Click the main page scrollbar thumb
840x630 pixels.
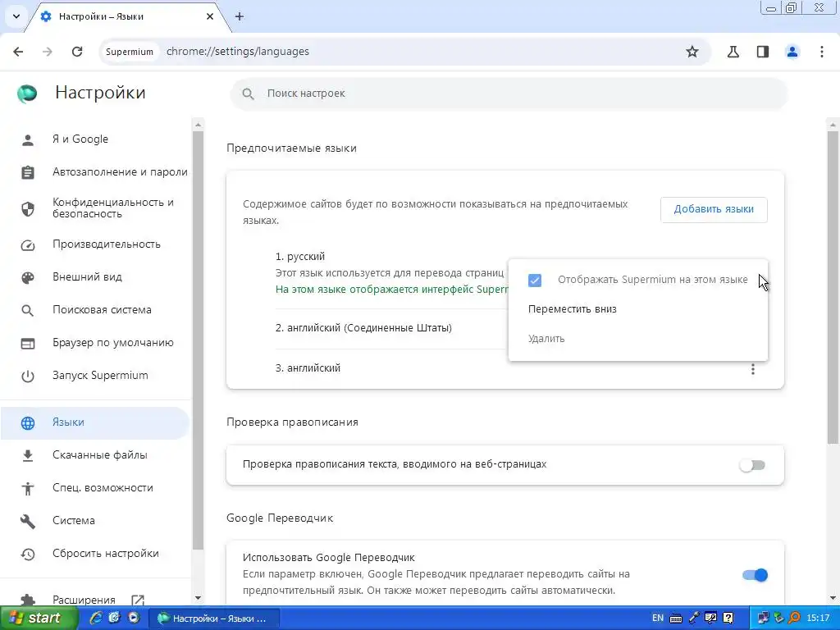click(x=833, y=288)
